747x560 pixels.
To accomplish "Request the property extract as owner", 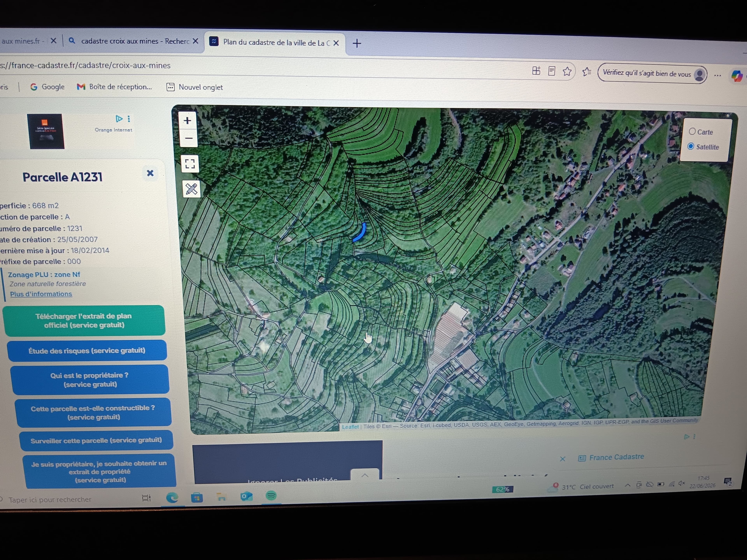I will coord(99,472).
